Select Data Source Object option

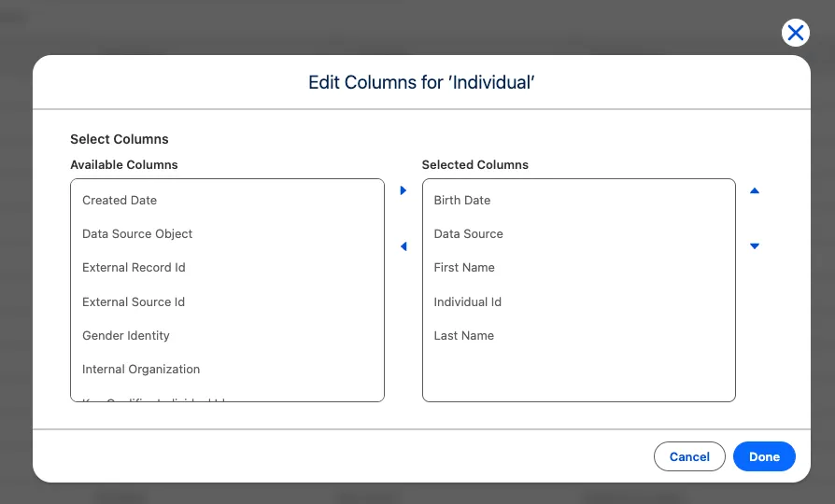[x=137, y=233]
